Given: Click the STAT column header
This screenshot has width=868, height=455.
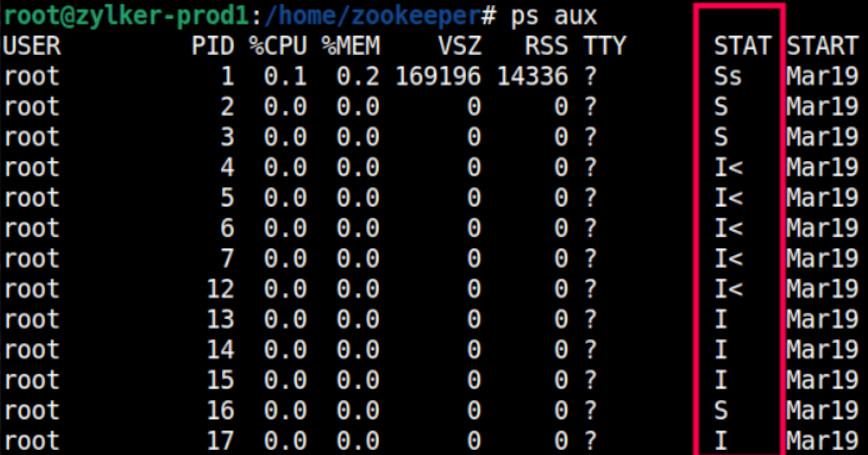Looking at the screenshot, I should (x=742, y=46).
